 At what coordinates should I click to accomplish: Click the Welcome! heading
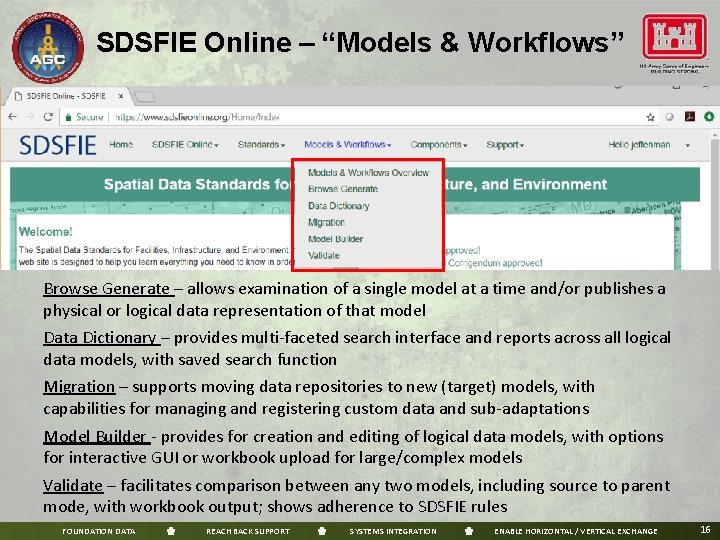pos(45,231)
